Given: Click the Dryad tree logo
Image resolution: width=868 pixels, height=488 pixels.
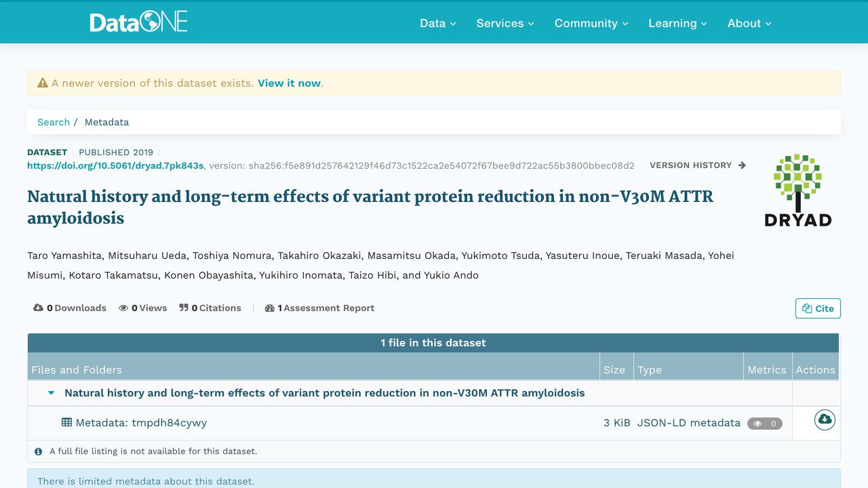Looking at the screenshot, I should [x=797, y=190].
